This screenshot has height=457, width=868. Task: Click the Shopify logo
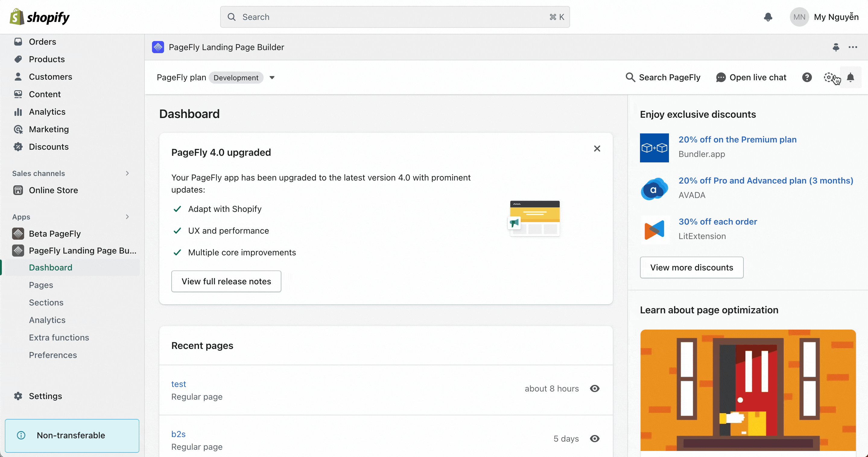pyautogui.click(x=40, y=17)
